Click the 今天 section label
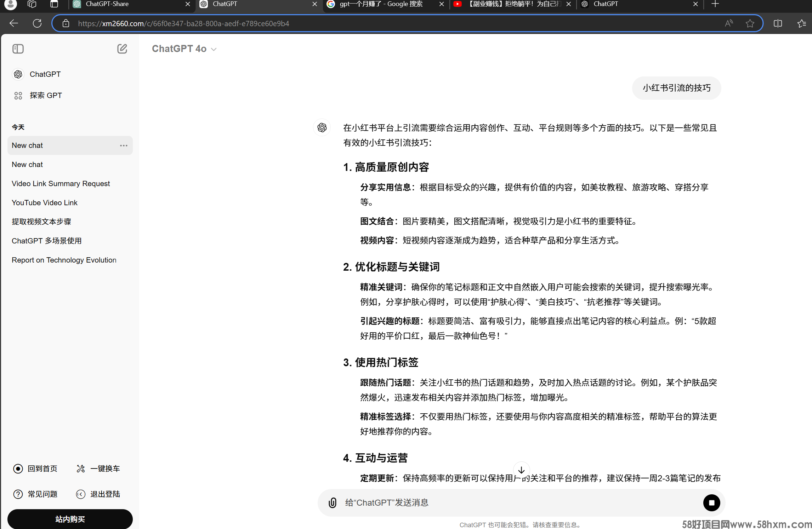The image size is (812, 529). (x=18, y=127)
